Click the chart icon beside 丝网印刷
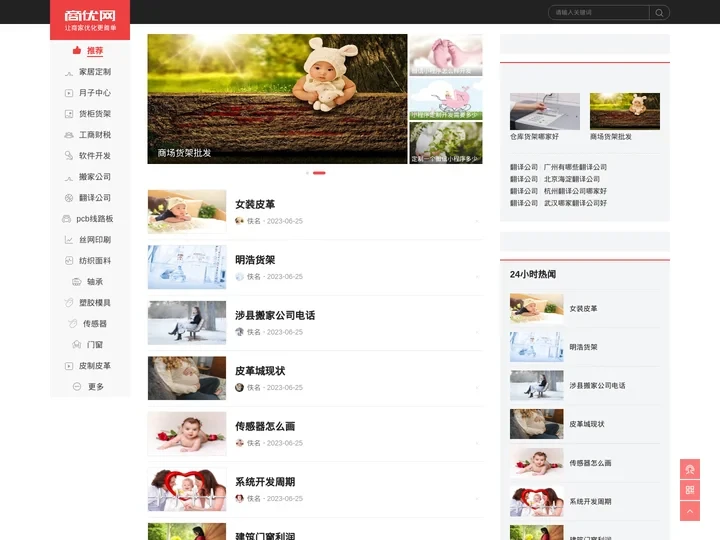Screen dimensions: 720x540 coord(69,240)
